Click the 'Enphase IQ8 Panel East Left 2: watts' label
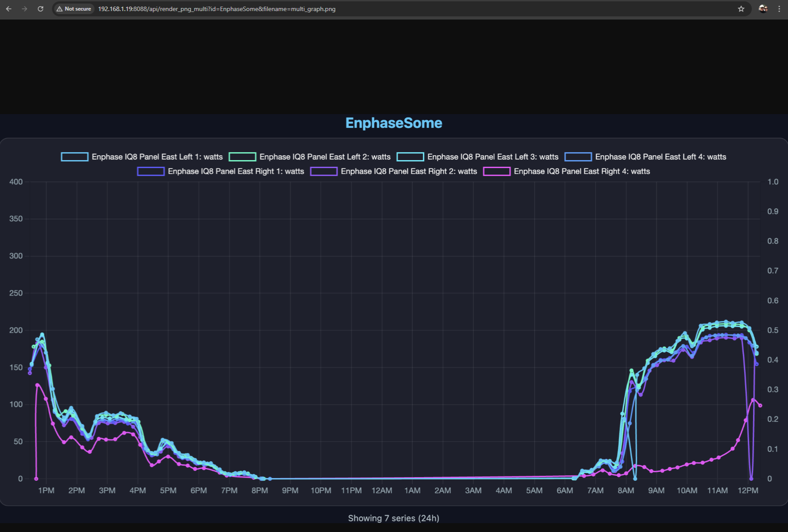Viewport: 788px width, 532px height. click(325, 157)
